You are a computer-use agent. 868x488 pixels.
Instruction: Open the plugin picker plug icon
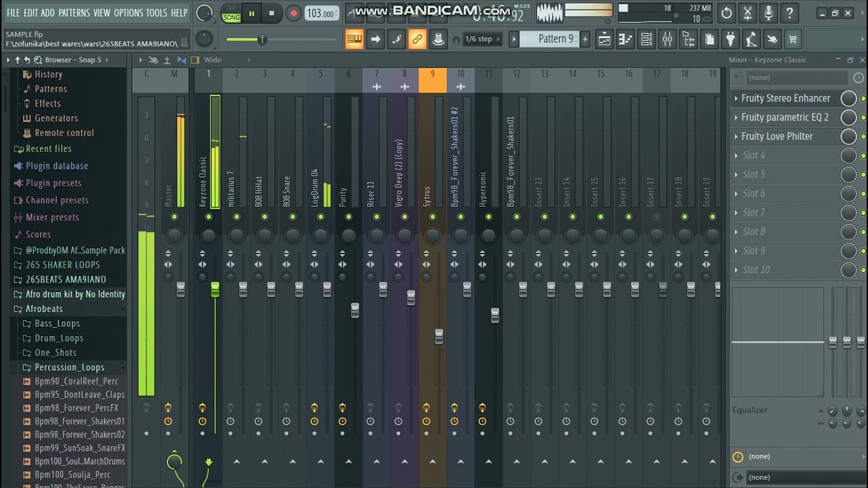coord(730,39)
